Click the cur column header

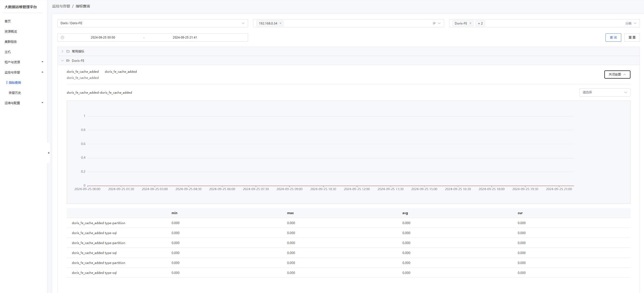[520, 213]
